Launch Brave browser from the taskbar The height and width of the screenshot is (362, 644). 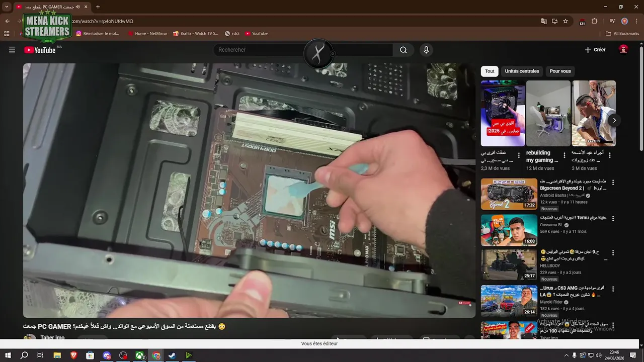pyautogui.click(x=74, y=355)
